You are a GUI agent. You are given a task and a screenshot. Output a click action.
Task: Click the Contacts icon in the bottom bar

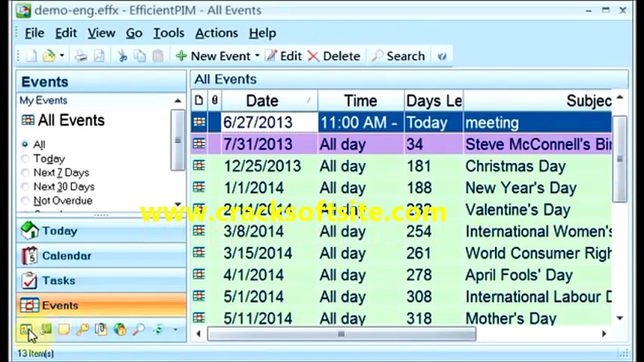[26, 330]
